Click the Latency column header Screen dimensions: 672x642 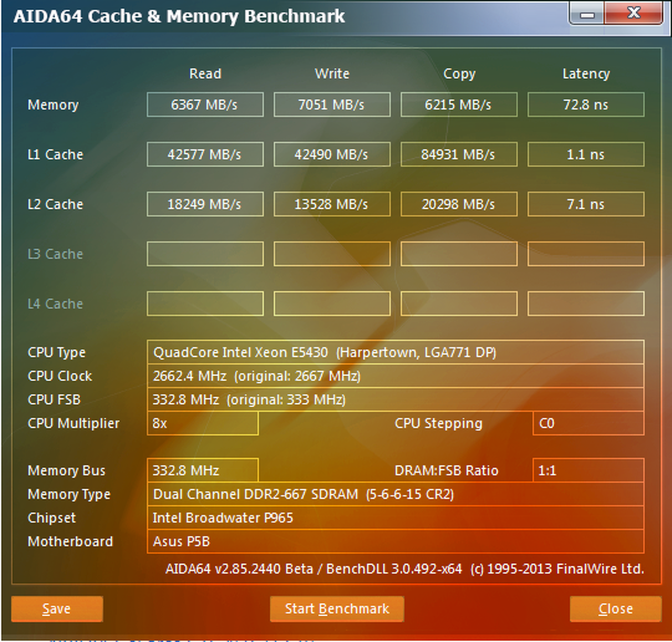pyautogui.click(x=586, y=74)
